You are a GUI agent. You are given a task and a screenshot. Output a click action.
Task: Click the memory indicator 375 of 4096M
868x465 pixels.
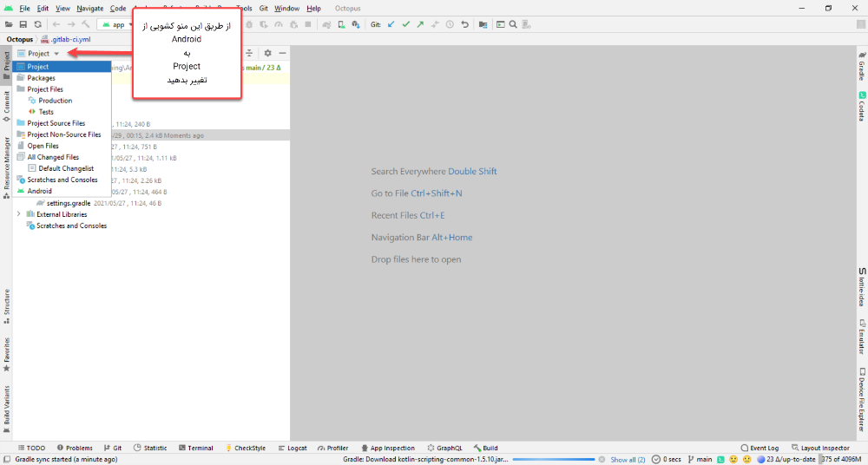843,460
